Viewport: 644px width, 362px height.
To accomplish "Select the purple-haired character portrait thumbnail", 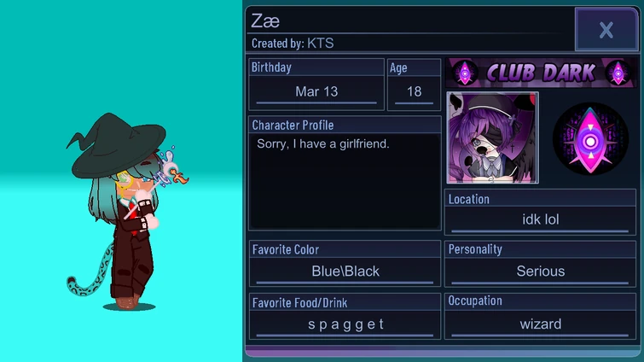I will tap(492, 137).
